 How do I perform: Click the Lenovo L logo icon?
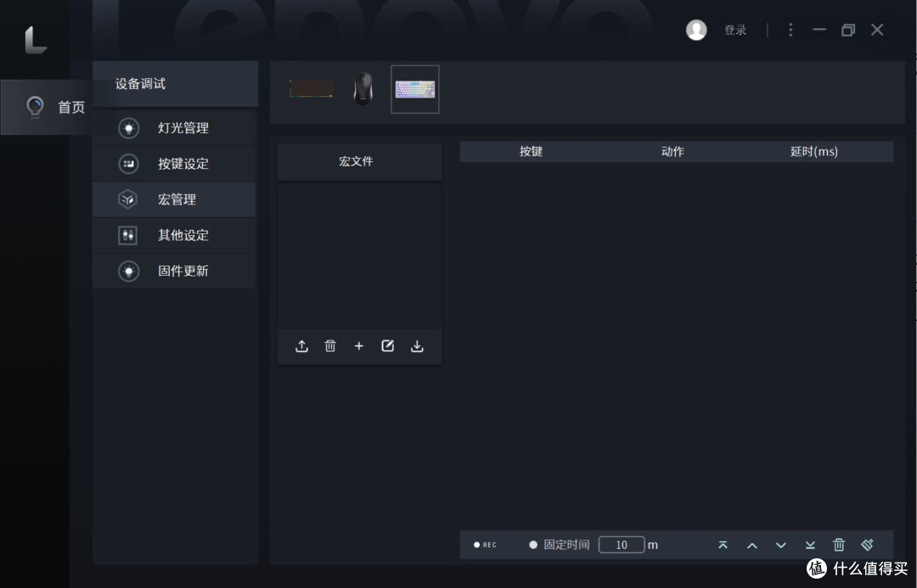pos(36,40)
